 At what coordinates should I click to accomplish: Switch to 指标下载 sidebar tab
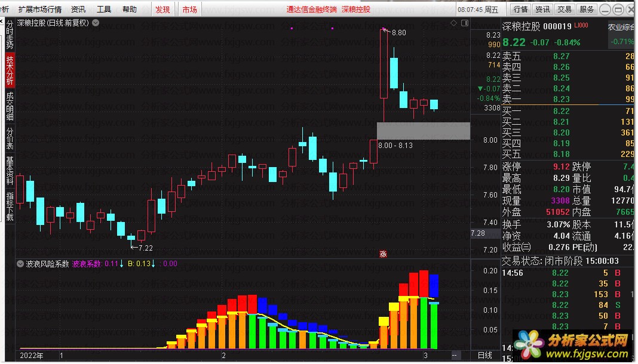click(10, 206)
